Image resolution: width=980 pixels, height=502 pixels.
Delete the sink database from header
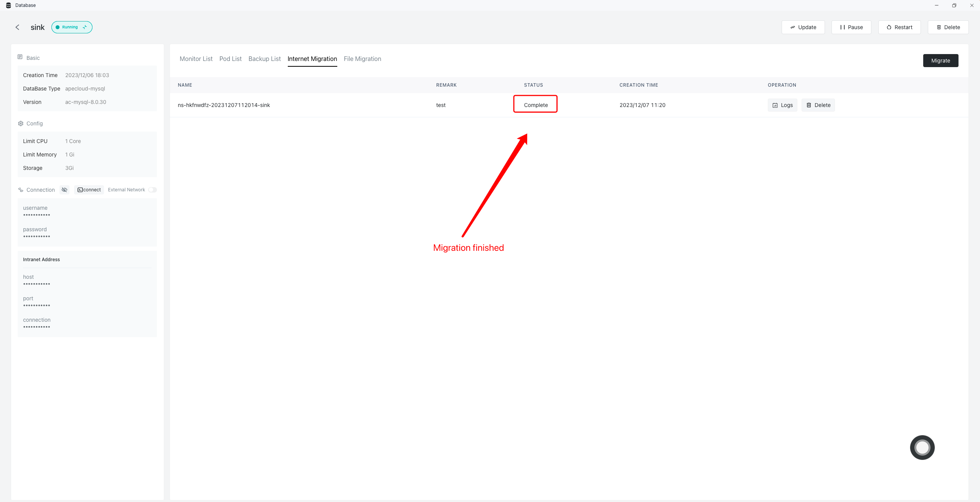(948, 27)
